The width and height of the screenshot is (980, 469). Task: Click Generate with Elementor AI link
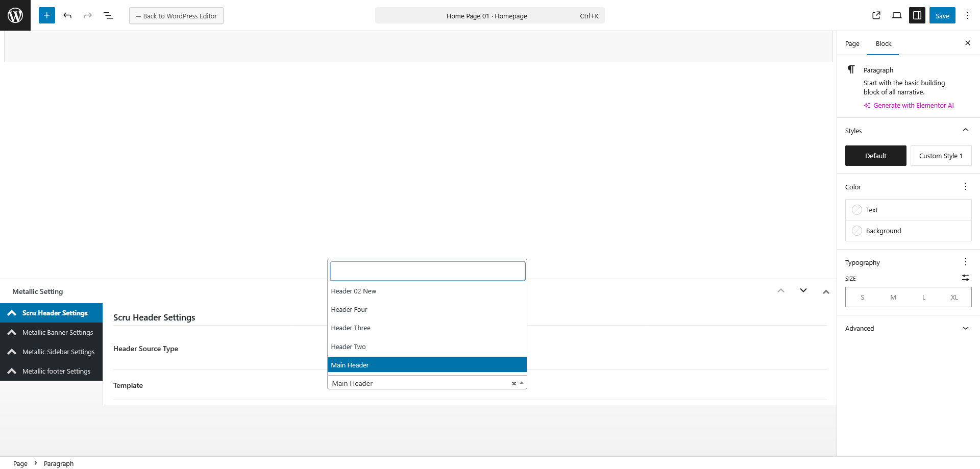pos(913,106)
